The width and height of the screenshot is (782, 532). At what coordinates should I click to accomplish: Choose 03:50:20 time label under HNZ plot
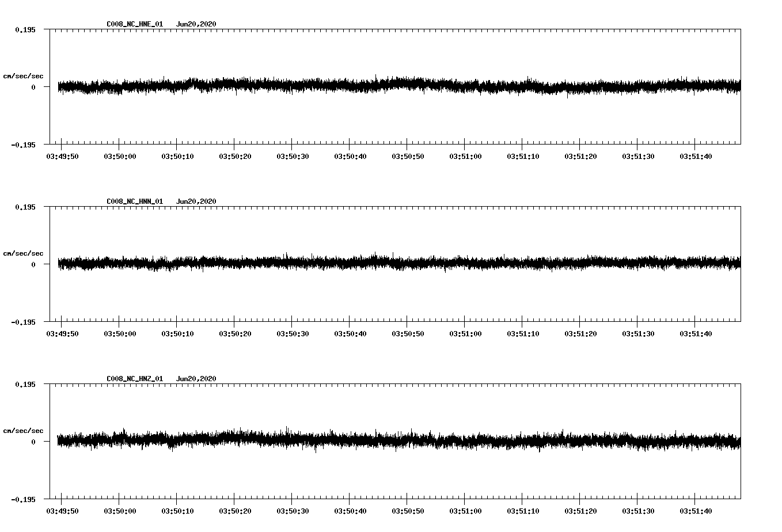(235, 511)
